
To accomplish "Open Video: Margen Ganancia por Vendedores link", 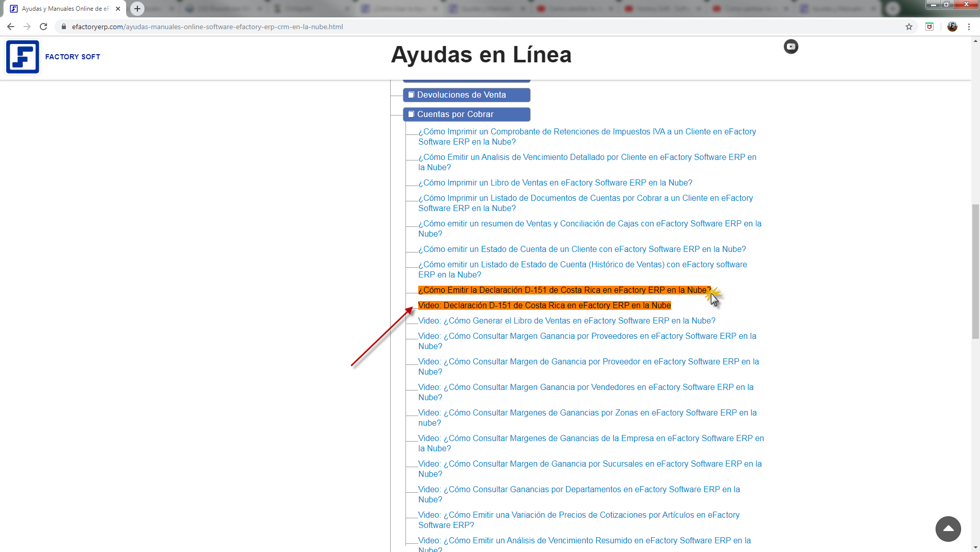I will 586,393.
